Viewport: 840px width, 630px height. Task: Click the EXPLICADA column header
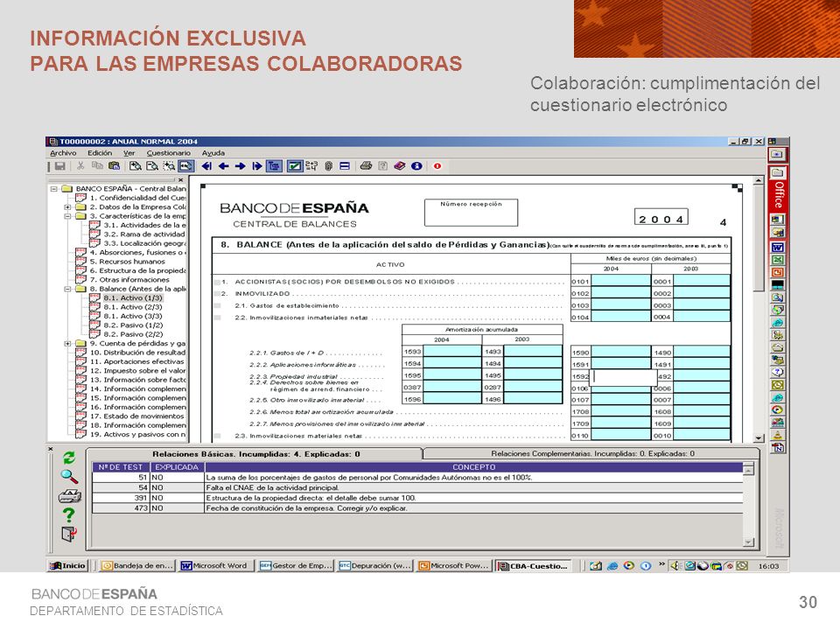(x=177, y=467)
